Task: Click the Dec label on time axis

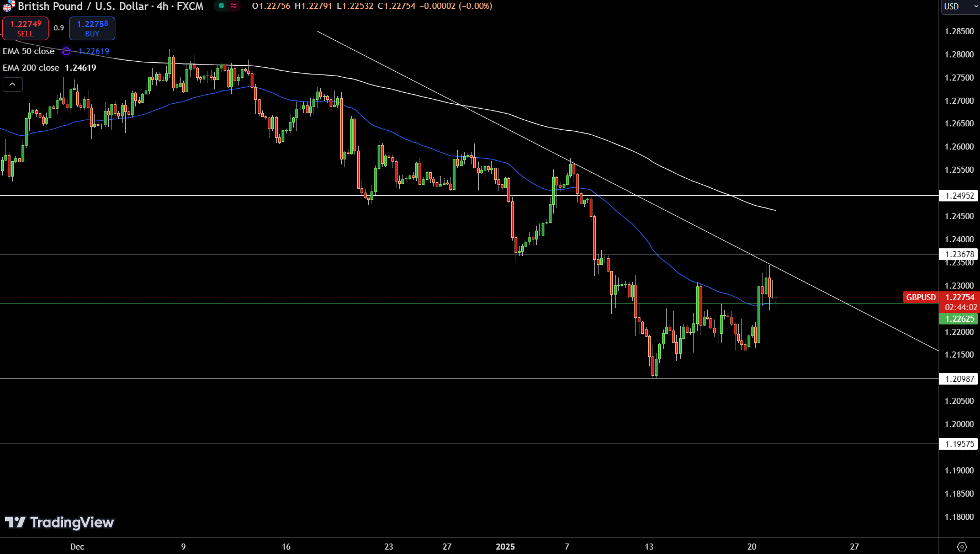Action: [x=77, y=547]
